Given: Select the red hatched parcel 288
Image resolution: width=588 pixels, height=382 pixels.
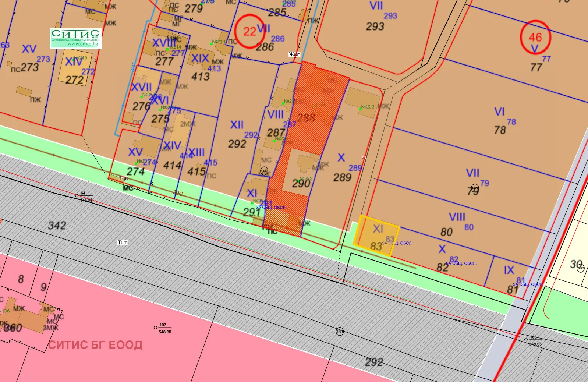Looking at the screenshot, I should 313,110.
